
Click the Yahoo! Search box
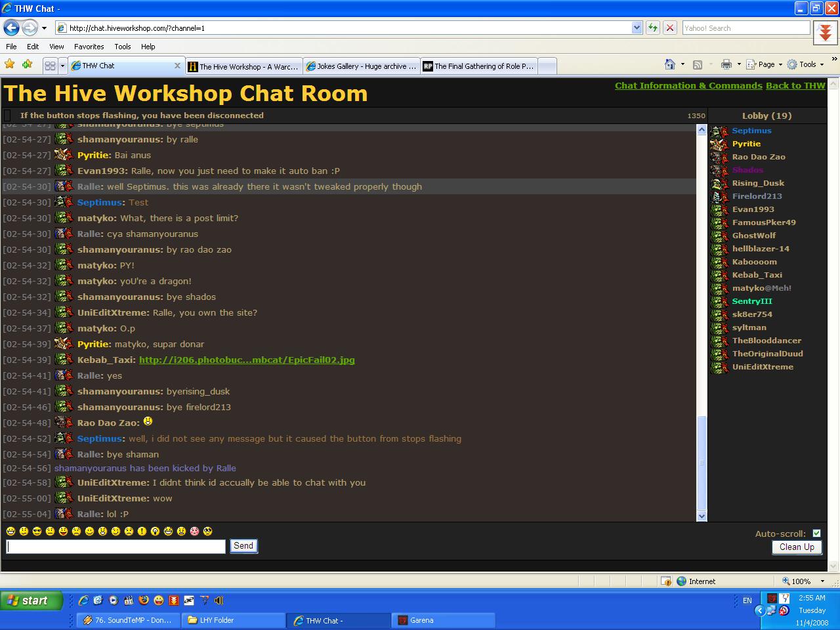pyautogui.click(x=745, y=28)
